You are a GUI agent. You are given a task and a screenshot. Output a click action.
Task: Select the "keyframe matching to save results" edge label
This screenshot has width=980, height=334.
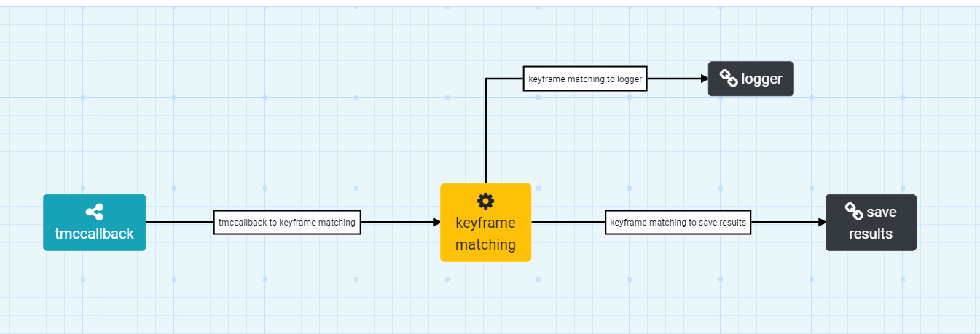(x=678, y=223)
